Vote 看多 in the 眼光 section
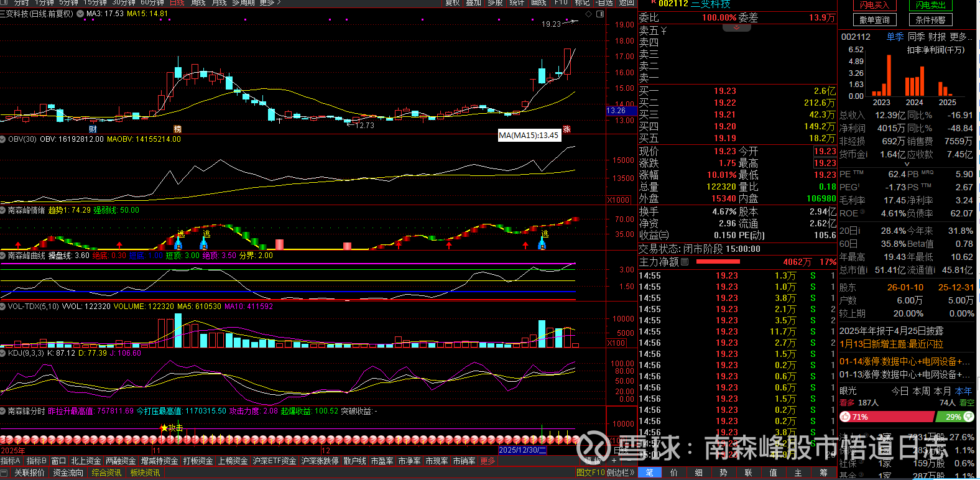The height and width of the screenshot is (480, 980). pyautogui.click(x=847, y=403)
